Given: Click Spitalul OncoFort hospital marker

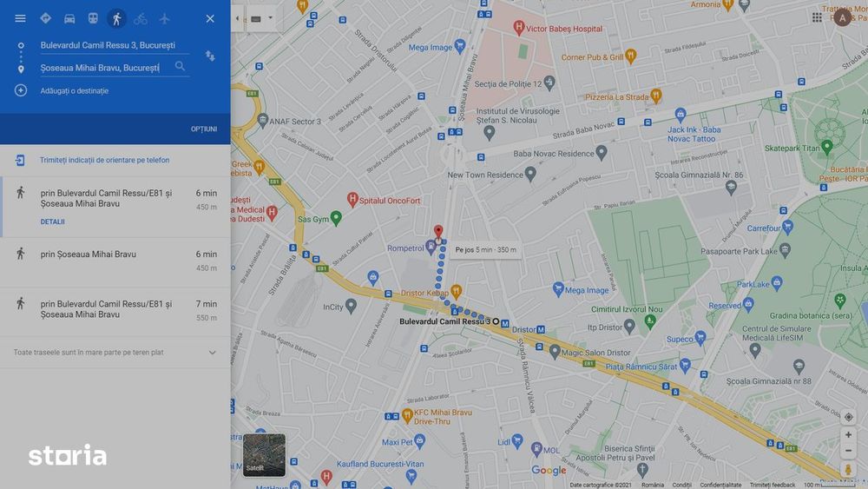Looking at the screenshot, I should [352, 199].
